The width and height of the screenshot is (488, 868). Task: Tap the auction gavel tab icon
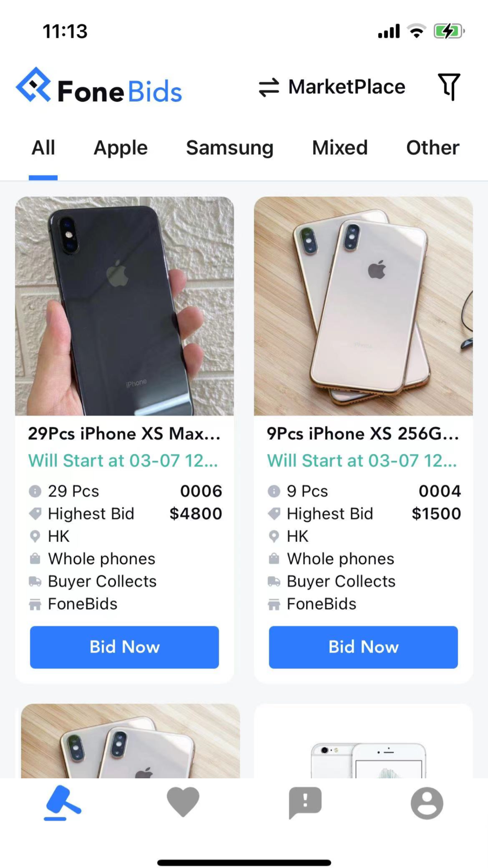pyautogui.click(x=62, y=803)
